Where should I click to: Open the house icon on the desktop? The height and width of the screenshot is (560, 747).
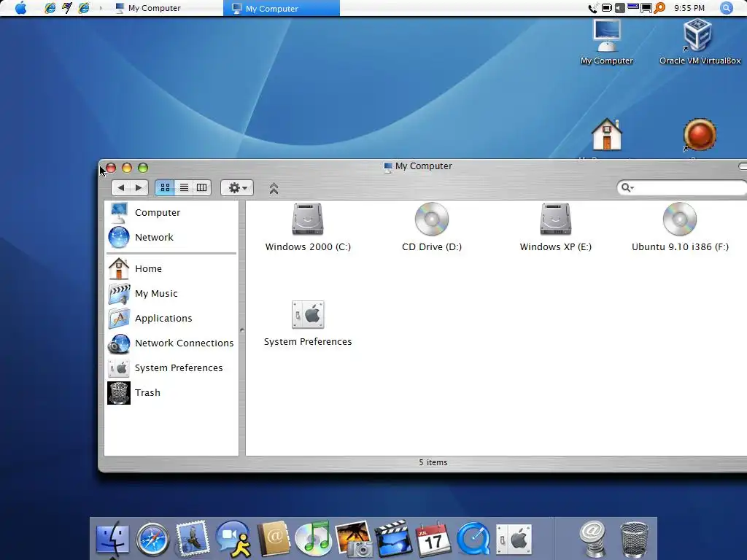pos(606,134)
